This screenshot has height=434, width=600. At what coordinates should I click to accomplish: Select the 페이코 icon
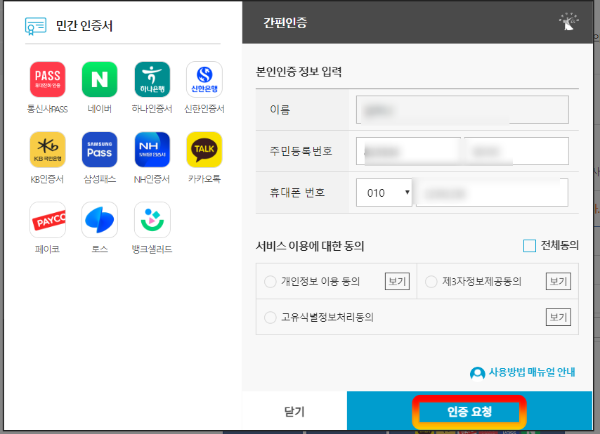[47, 220]
